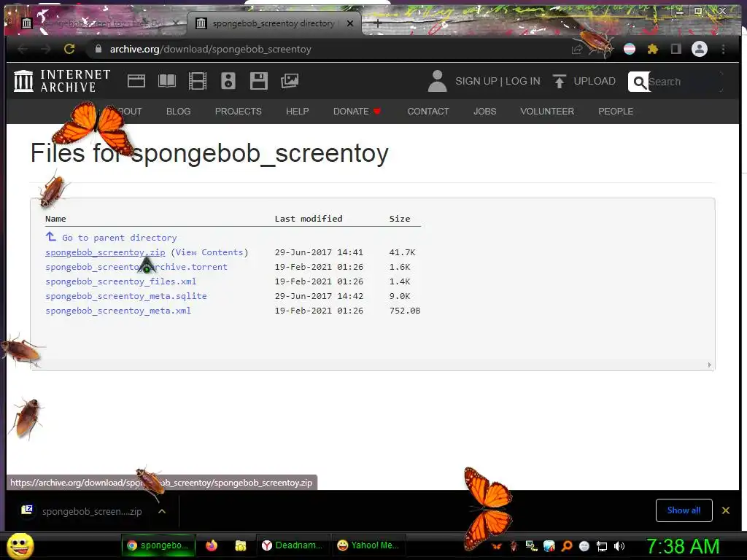The width and height of the screenshot is (747, 560).
Task: Open the browser Extensions puzzle icon
Action: coord(653,49)
